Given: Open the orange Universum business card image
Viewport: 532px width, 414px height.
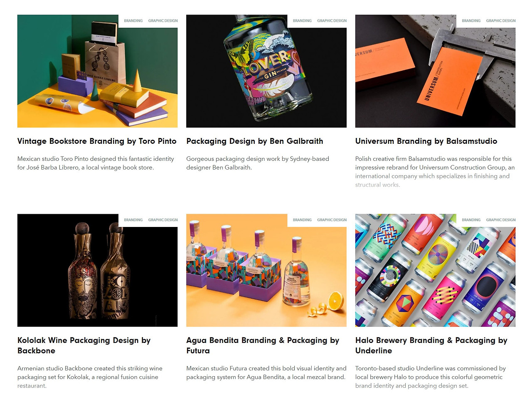Looking at the screenshot, I should coord(435,71).
